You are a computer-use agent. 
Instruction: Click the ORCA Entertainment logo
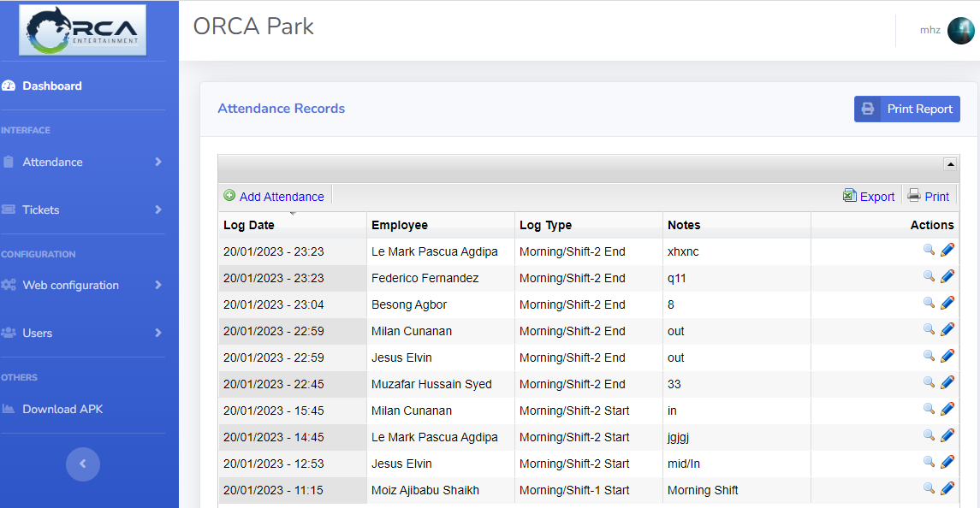(x=81, y=30)
